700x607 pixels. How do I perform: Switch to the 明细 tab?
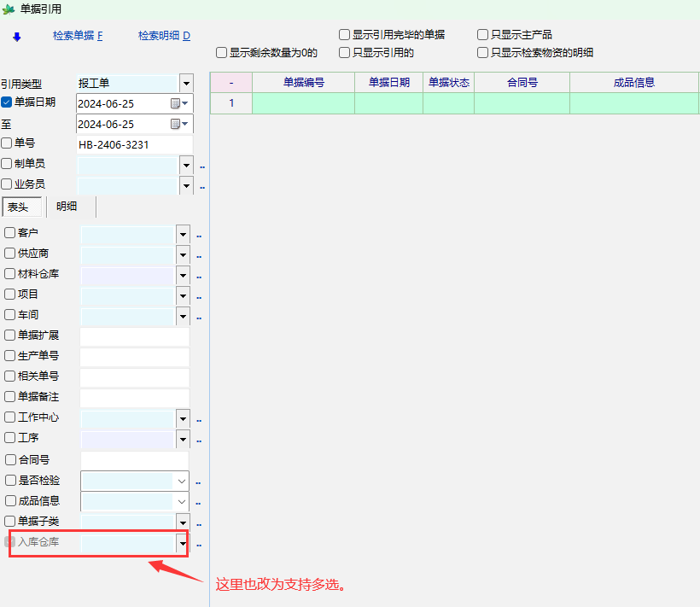coord(67,207)
